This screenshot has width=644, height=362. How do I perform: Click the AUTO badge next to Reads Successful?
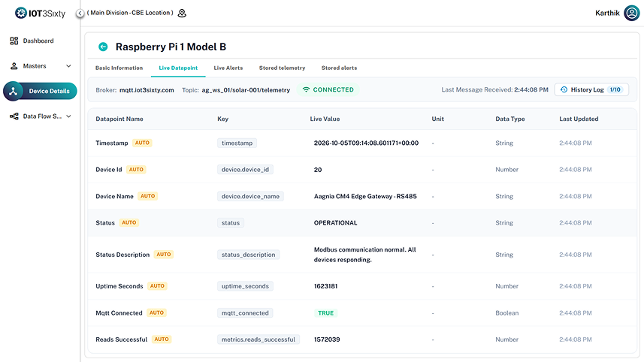(x=162, y=339)
